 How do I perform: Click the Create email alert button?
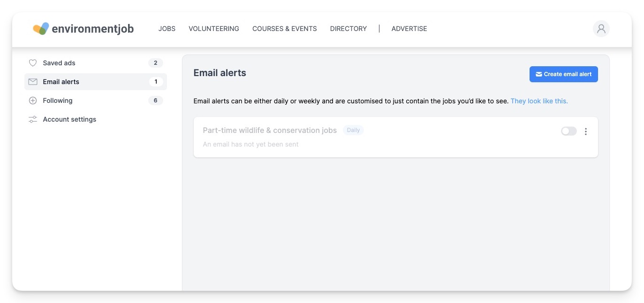tap(564, 74)
